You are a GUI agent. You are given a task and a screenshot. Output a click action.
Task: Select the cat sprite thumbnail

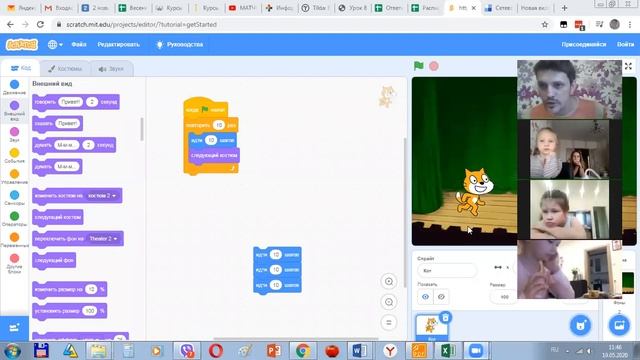431,327
